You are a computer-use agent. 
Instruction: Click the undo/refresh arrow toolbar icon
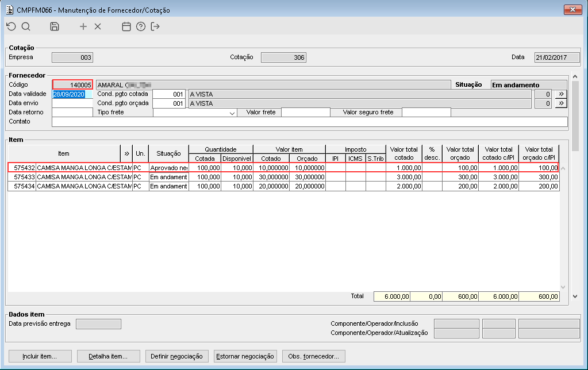point(11,26)
